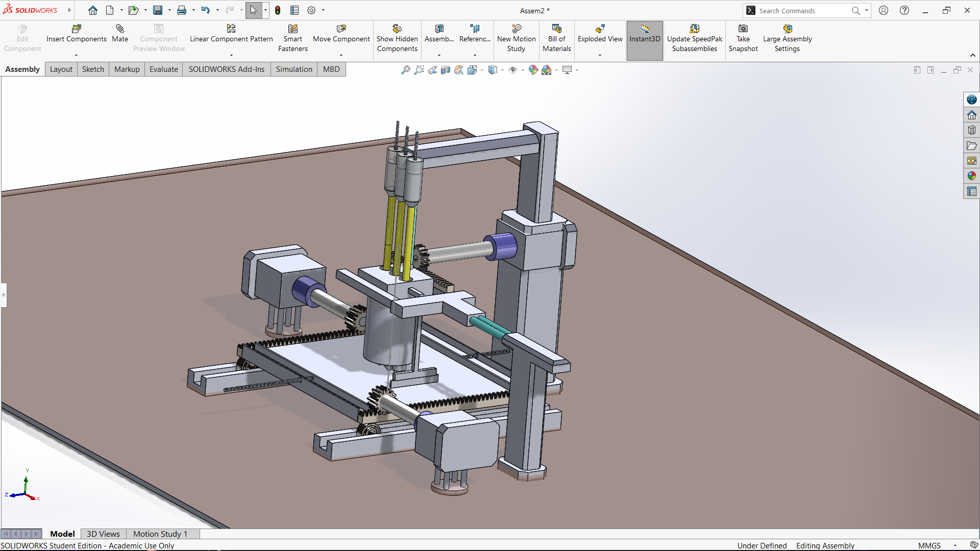Open Appearances task pane tab
Viewport: 980px width, 551px height.
pos(972,176)
